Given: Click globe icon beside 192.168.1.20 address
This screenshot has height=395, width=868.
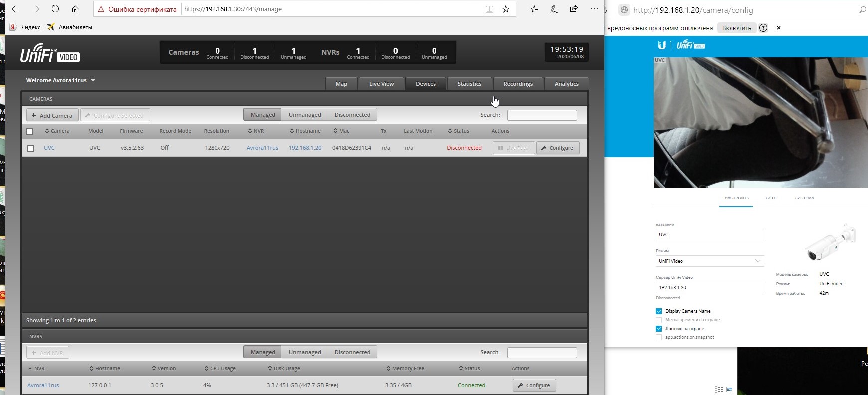Looking at the screenshot, I should [624, 10].
